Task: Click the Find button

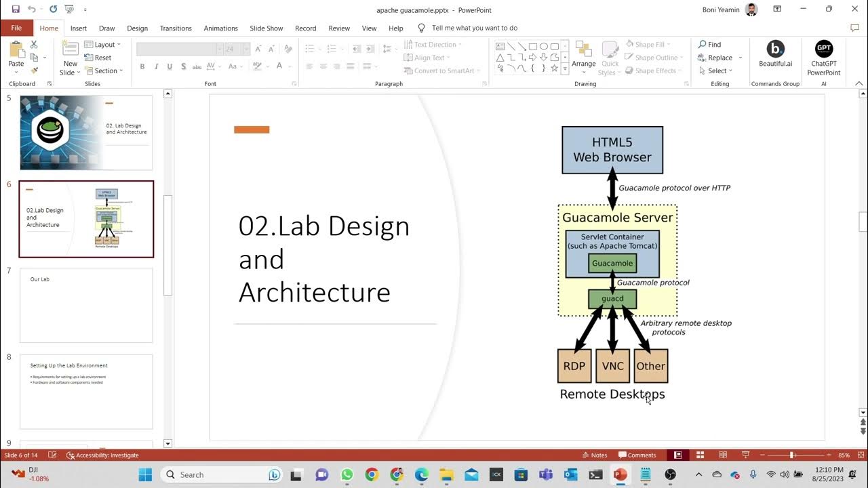Action: coord(709,45)
